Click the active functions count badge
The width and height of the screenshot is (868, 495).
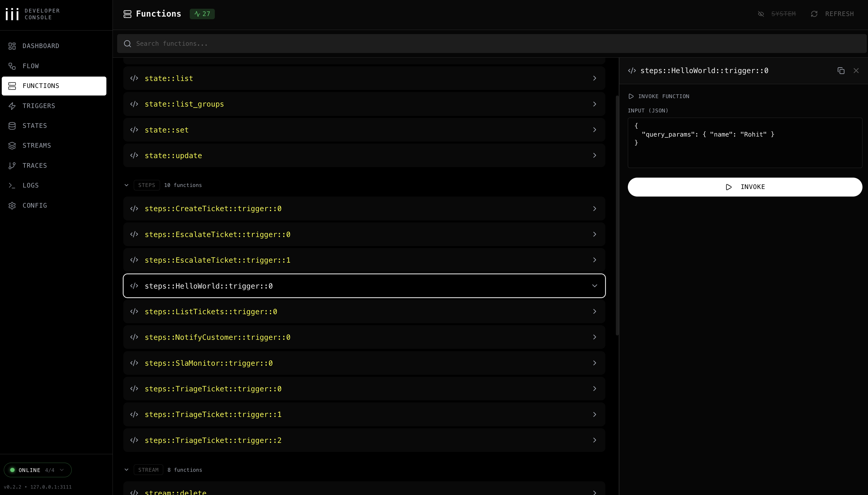(202, 14)
